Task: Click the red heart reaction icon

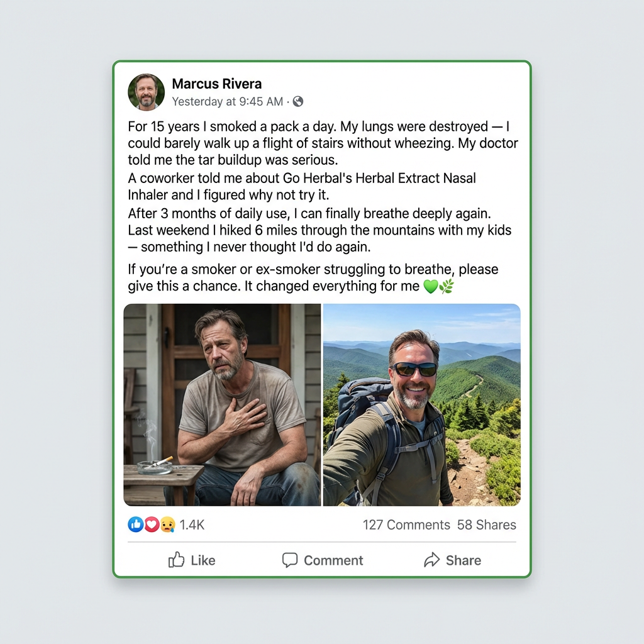Action: click(152, 525)
